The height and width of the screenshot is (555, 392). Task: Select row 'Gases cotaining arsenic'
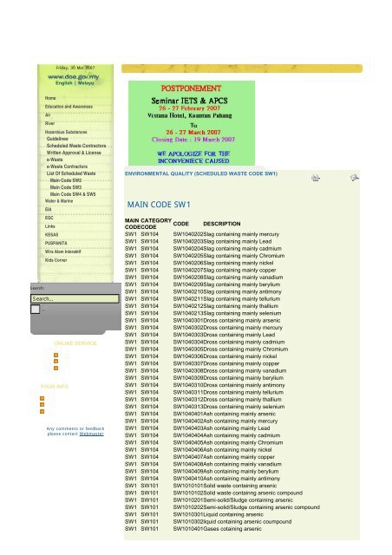[193, 529]
